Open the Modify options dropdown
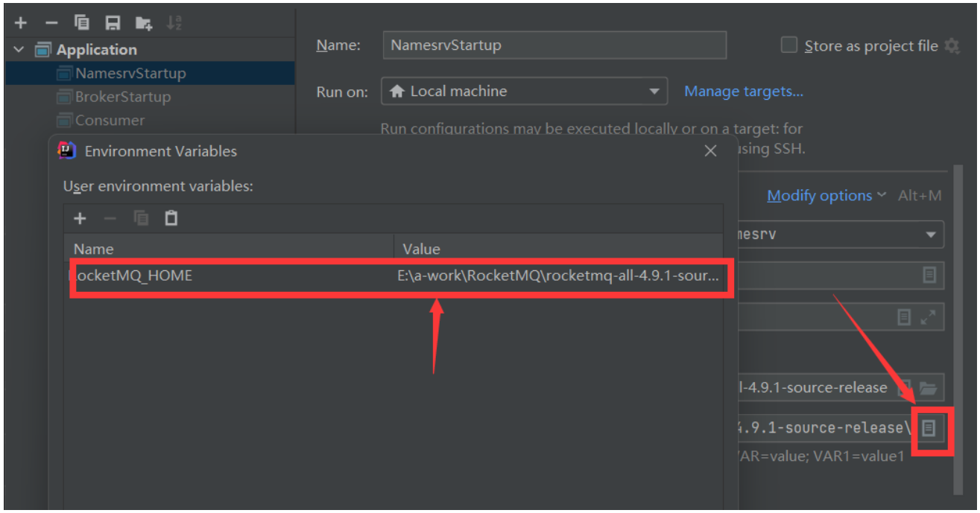The image size is (980, 513). click(x=826, y=196)
